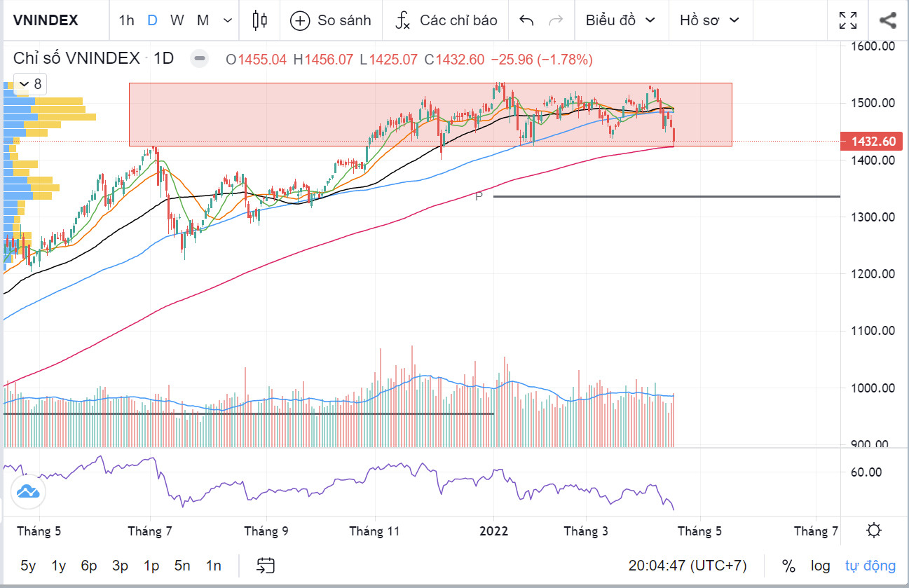Open the Biểu đồ dropdown menu
Viewport: 909px width, 588px height.
point(621,20)
